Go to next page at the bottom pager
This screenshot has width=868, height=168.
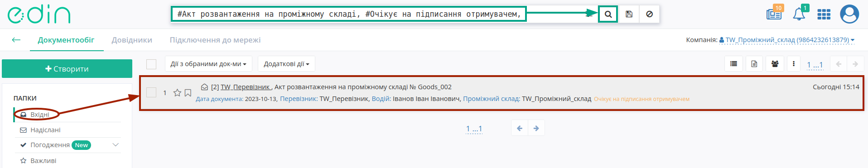536,128
